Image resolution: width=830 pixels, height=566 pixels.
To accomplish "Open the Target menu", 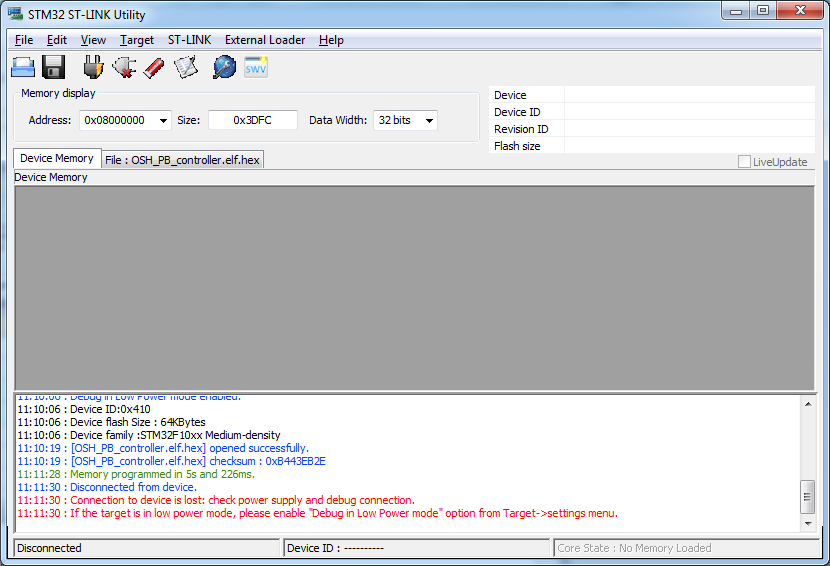I will (x=137, y=40).
